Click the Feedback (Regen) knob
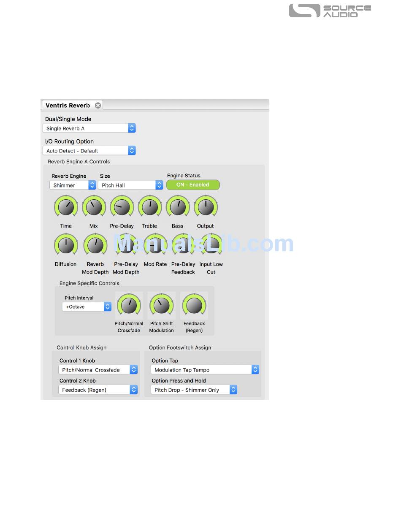401x532 pixels. 194,305
